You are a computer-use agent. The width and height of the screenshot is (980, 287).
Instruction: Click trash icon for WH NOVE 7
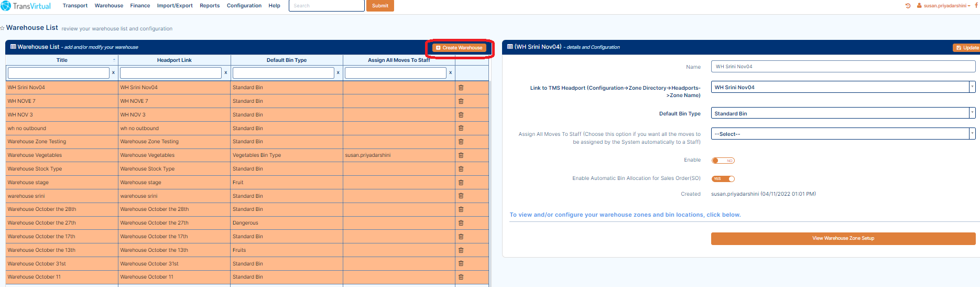(461, 101)
